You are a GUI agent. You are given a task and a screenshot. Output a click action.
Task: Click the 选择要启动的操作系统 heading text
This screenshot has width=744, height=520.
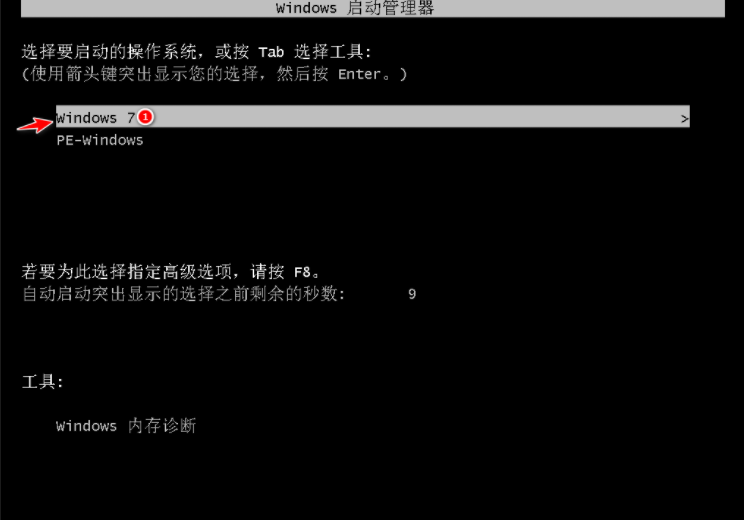tap(109, 51)
